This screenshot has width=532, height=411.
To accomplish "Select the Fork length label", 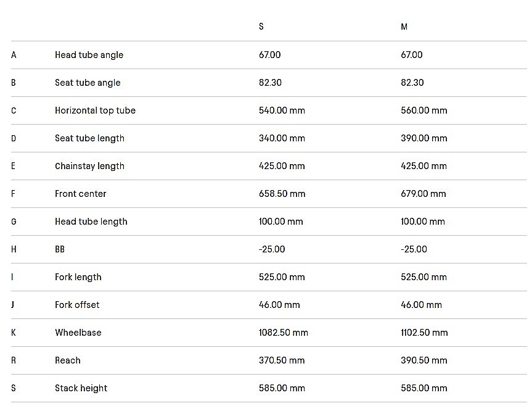I will click(x=78, y=277).
